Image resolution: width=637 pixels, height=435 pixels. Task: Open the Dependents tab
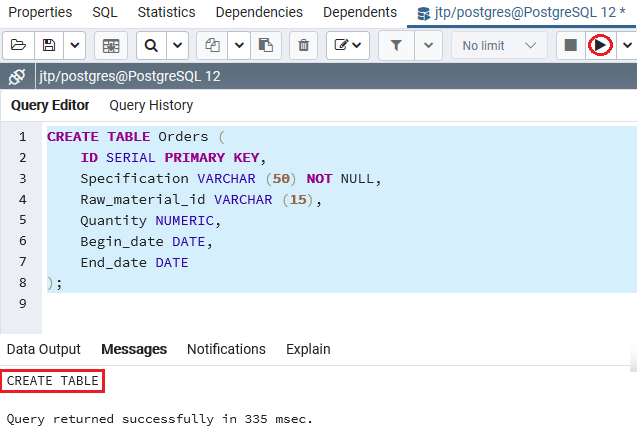[360, 12]
